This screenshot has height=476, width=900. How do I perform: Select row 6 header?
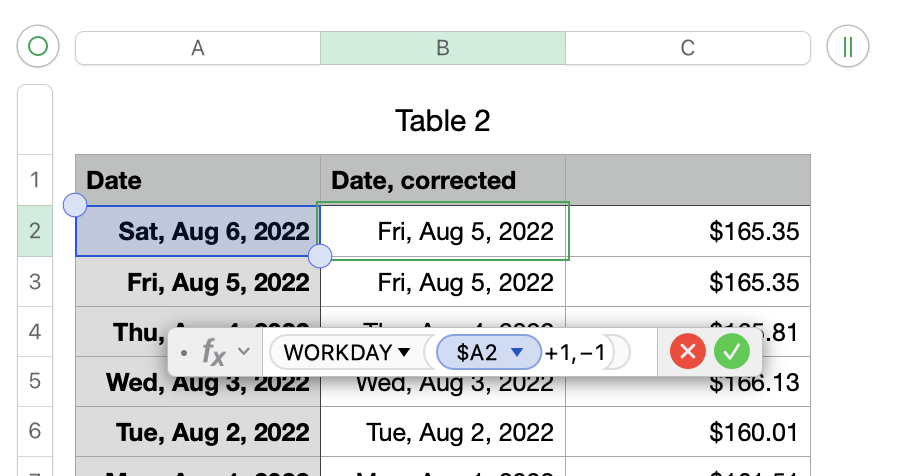(35, 431)
